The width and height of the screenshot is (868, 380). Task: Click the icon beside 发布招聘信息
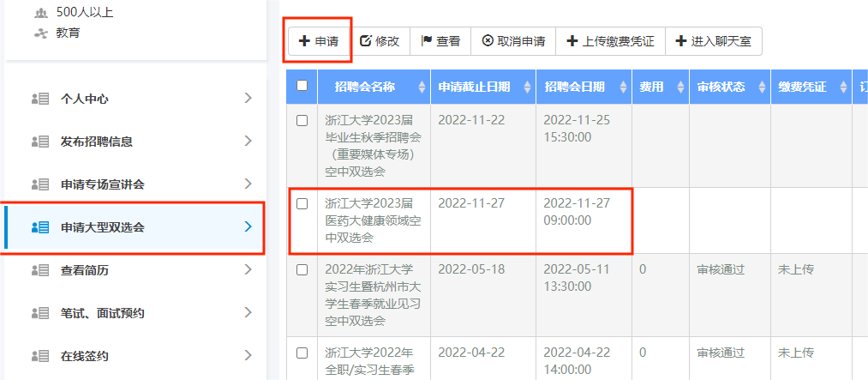(x=39, y=142)
